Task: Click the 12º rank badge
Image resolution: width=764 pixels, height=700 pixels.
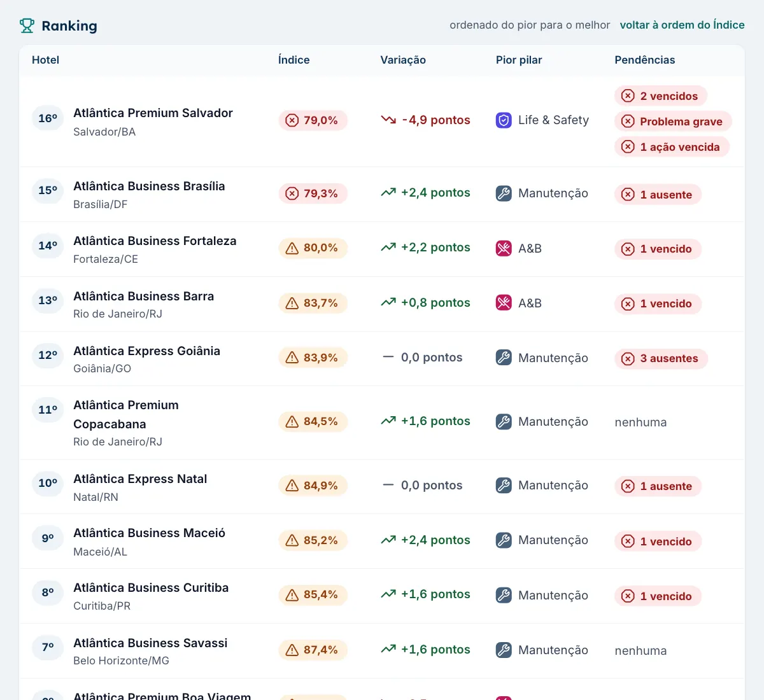Action: pos(48,355)
